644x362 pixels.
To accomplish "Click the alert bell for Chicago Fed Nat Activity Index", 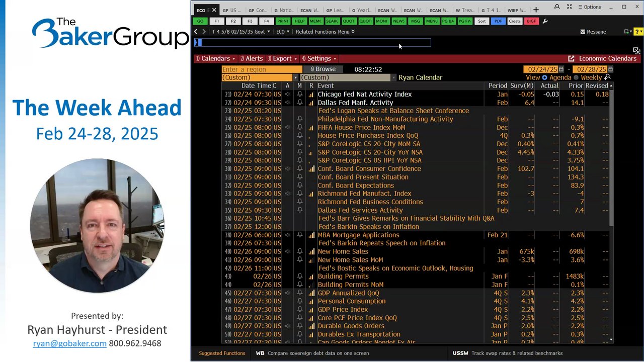I will coord(300,94).
